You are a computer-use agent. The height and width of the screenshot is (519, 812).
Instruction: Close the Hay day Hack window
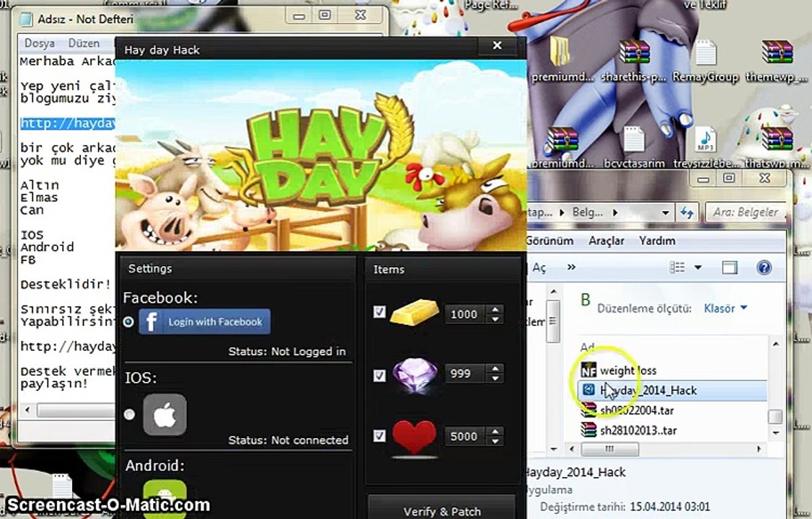point(497,45)
